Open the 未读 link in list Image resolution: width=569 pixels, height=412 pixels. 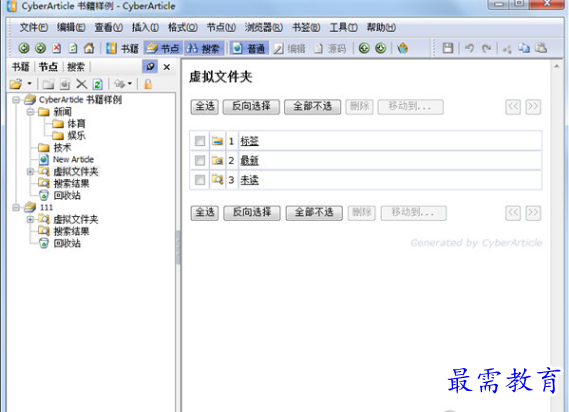point(249,180)
